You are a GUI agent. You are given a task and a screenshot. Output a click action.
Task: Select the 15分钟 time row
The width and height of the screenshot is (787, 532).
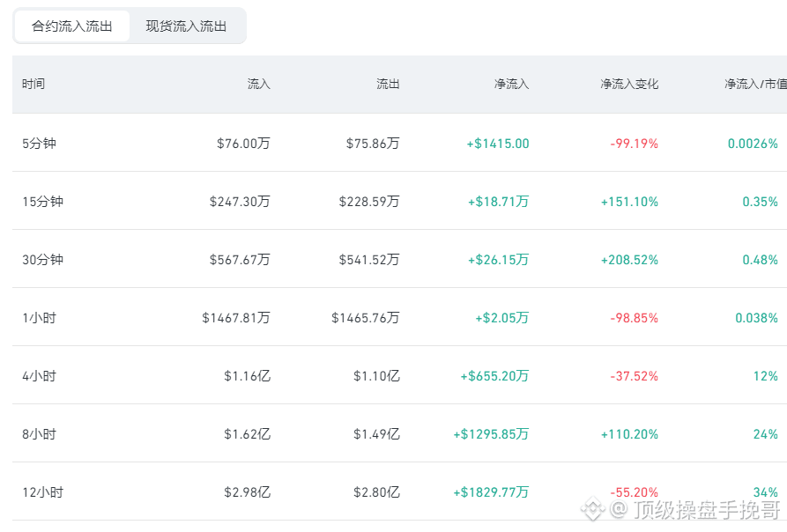tap(399, 201)
